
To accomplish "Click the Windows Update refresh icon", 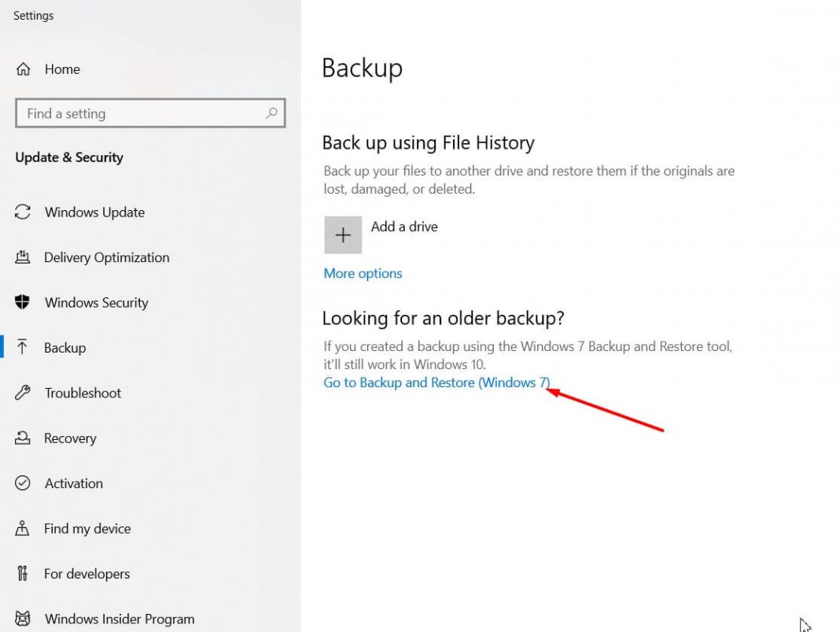I will (23, 212).
